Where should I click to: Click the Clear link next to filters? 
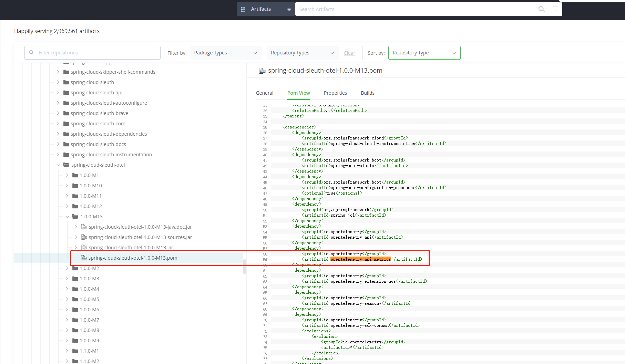pyautogui.click(x=349, y=53)
